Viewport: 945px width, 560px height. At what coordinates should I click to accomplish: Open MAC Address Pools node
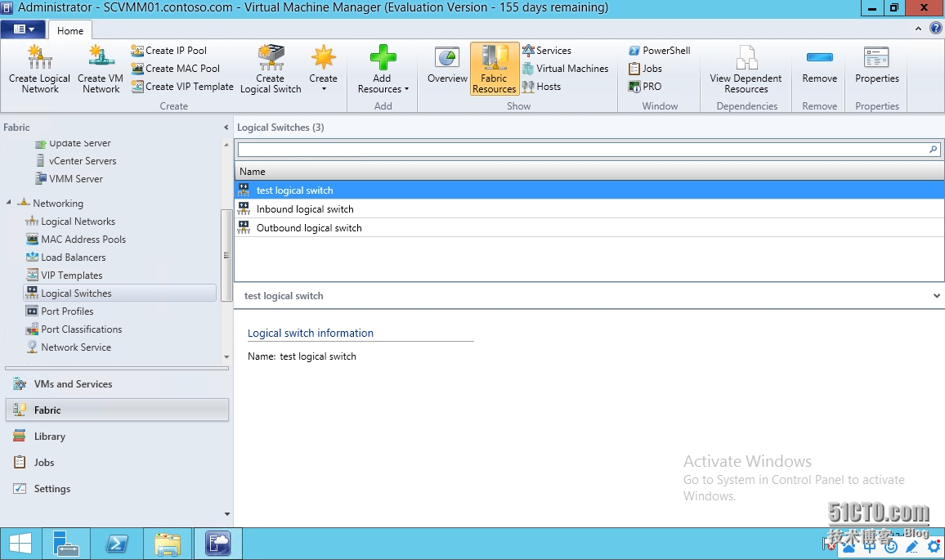76,240
